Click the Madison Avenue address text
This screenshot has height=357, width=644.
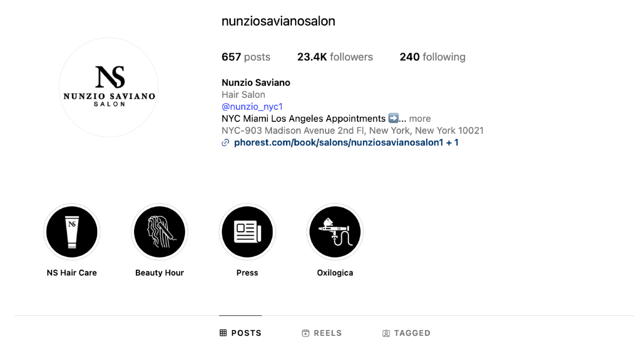coord(353,131)
